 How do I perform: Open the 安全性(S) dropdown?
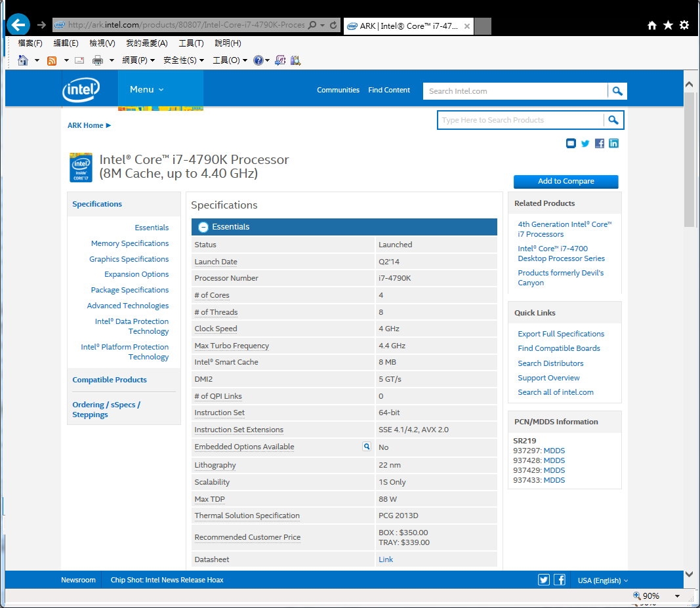coord(184,60)
